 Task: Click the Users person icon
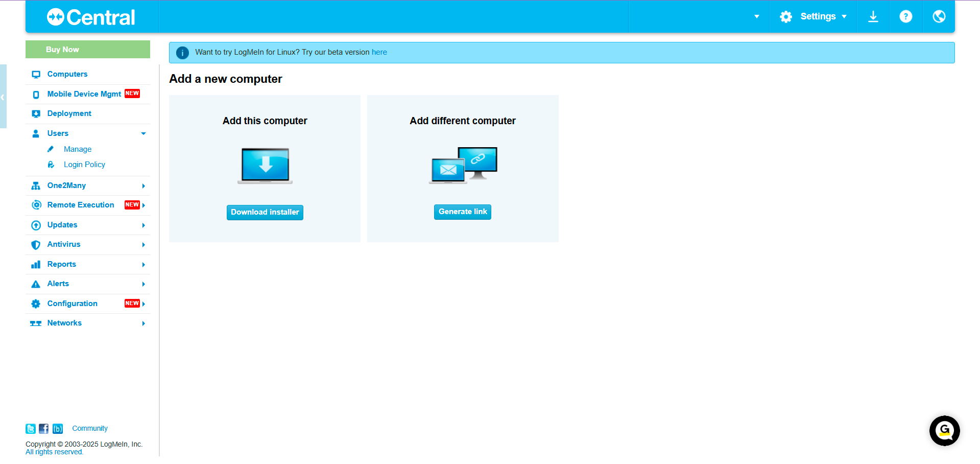point(36,133)
